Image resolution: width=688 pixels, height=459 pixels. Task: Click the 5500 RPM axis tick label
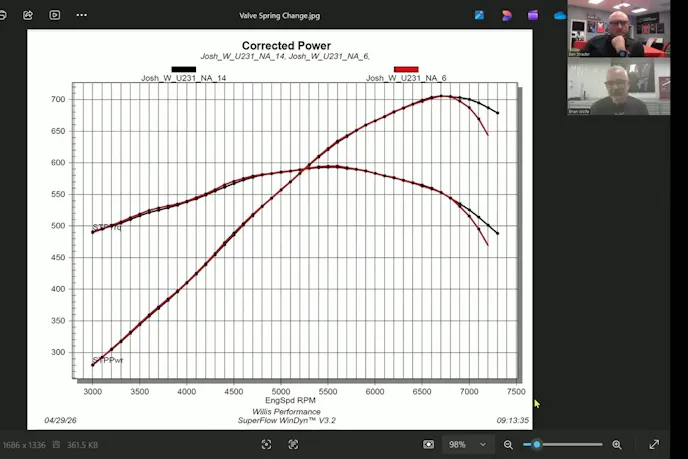[x=328, y=391]
